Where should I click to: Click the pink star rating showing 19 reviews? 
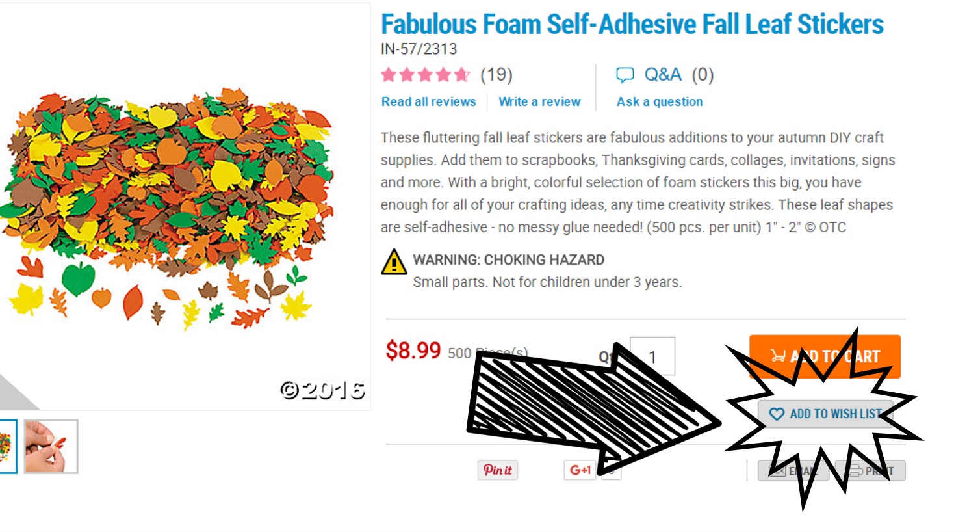pos(426,74)
